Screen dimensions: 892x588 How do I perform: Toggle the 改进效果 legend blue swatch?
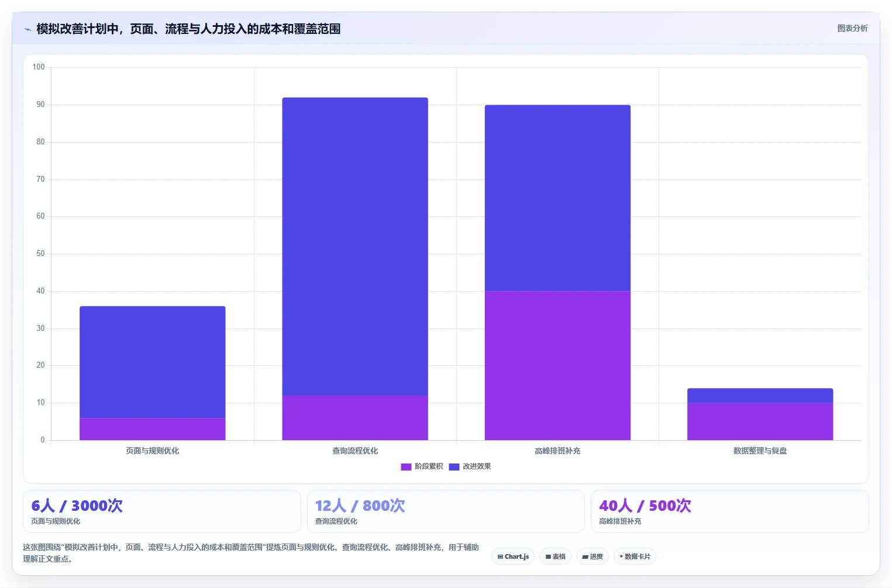(x=454, y=466)
